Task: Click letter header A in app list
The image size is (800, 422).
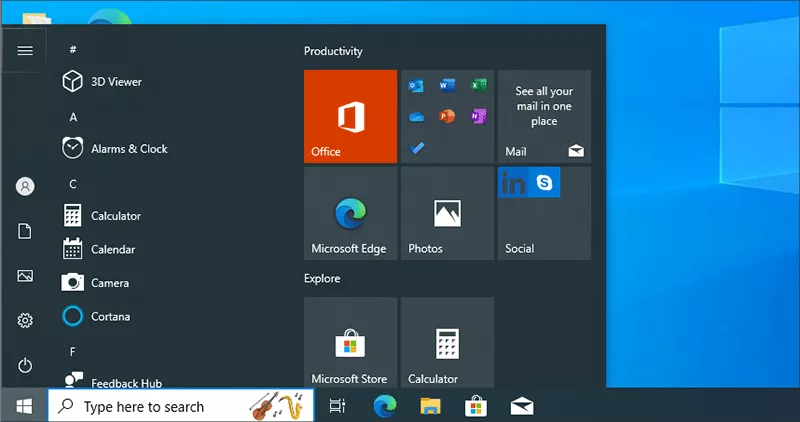Action: tap(73, 117)
